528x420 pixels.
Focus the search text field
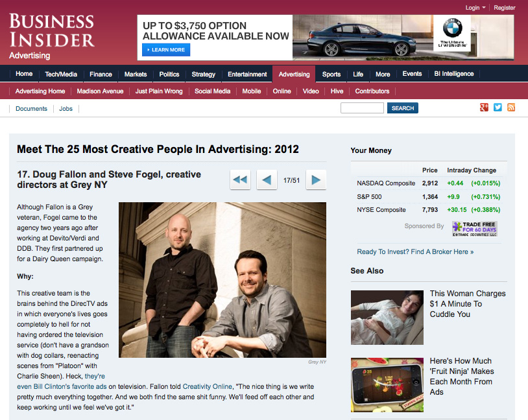[x=362, y=108]
